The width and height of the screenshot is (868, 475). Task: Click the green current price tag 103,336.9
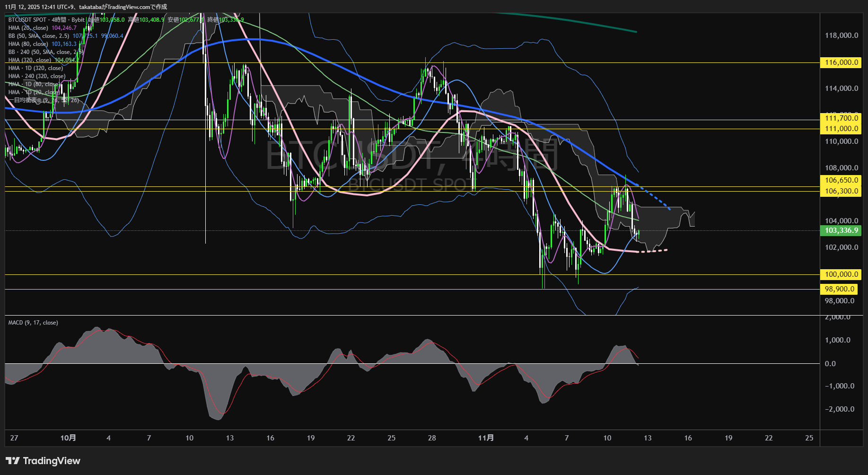pos(841,230)
